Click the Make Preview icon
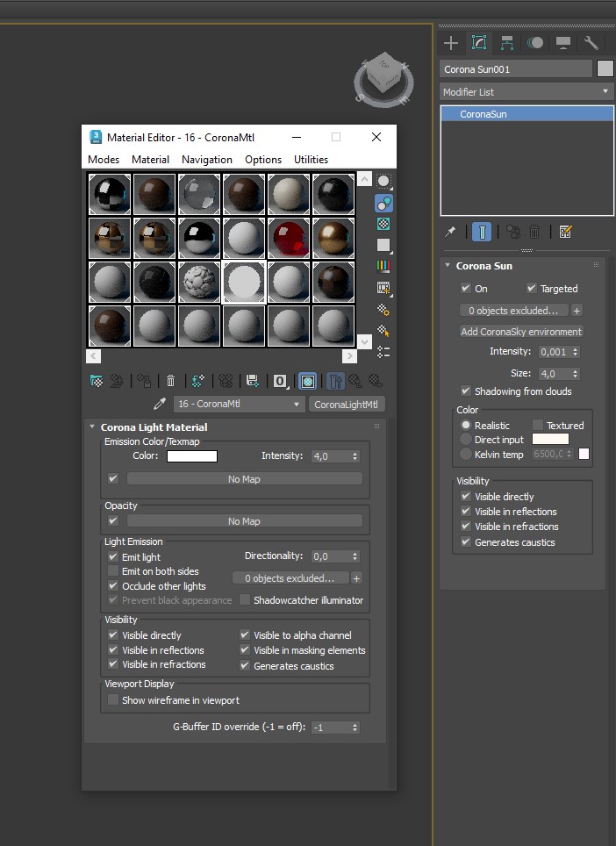 (x=383, y=288)
